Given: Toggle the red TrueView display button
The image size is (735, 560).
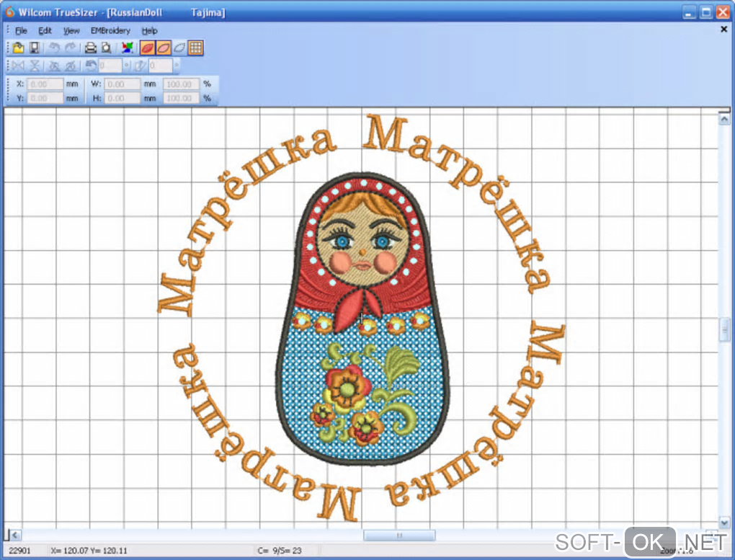Looking at the screenshot, I should pos(147,48).
